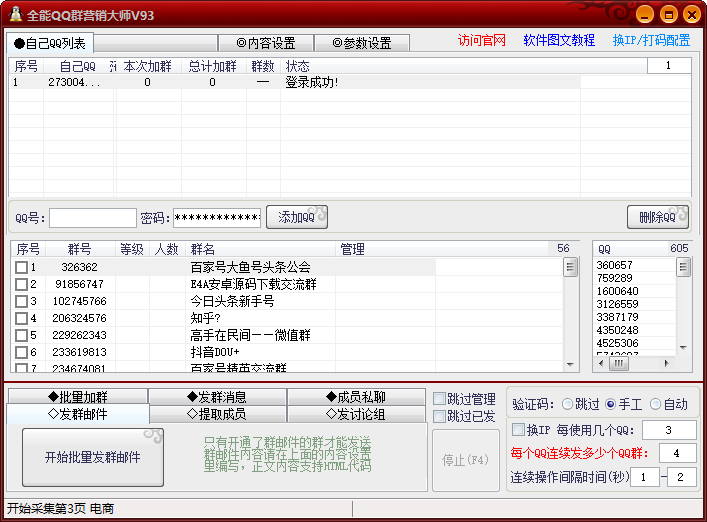This screenshot has height=522, width=707.
Task: Switch to the 提取成员 tab
Action: (217, 414)
